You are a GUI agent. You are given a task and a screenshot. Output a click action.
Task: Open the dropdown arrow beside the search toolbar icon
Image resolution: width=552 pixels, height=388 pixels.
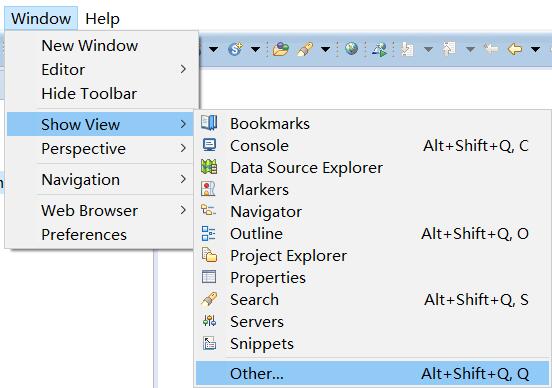coord(326,49)
